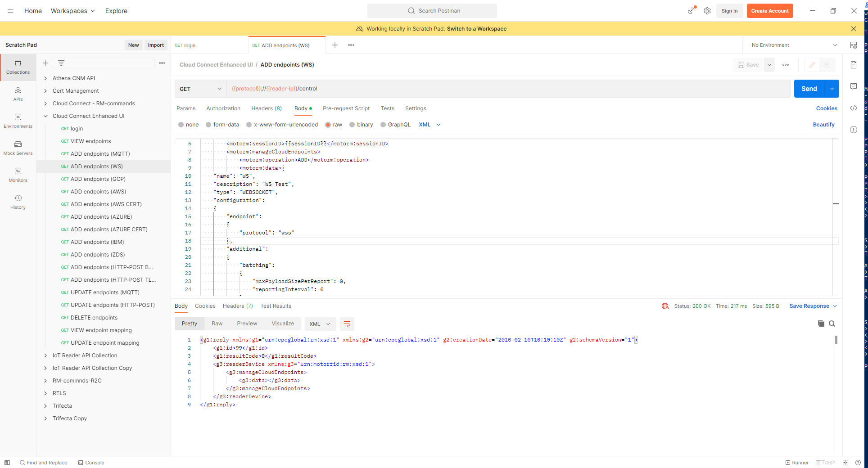The image size is (868, 468).
Task: Collapse the Cloud Connect Enhanced UI collection
Action: pyautogui.click(x=45, y=116)
